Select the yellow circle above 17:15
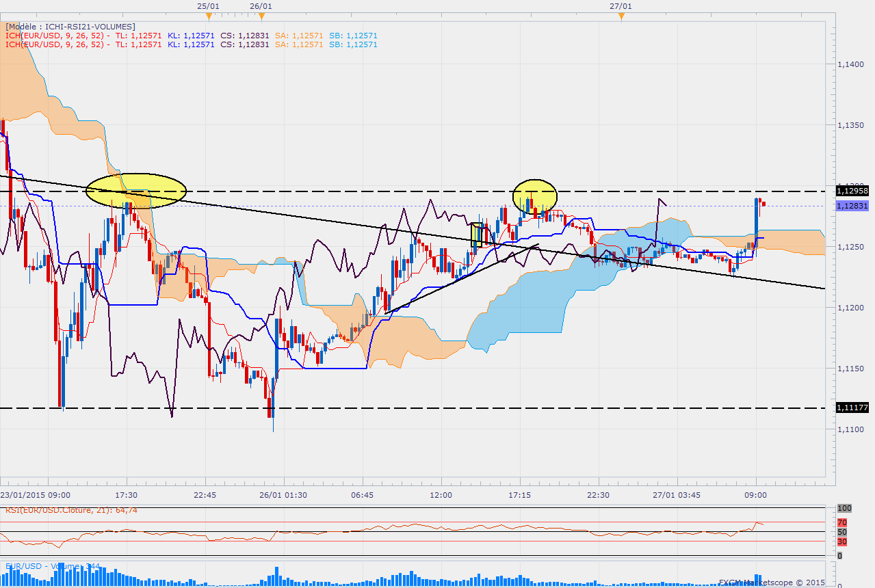 tap(534, 196)
